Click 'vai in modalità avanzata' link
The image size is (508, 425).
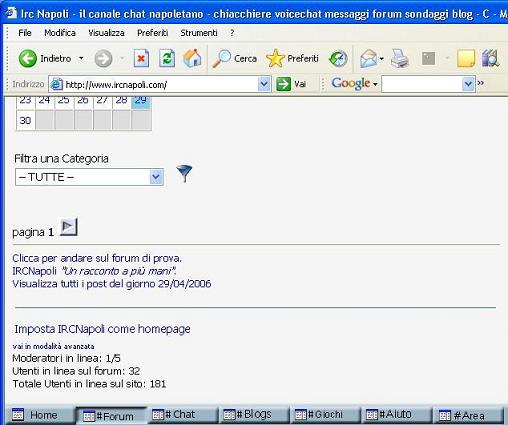[x=53, y=346]
